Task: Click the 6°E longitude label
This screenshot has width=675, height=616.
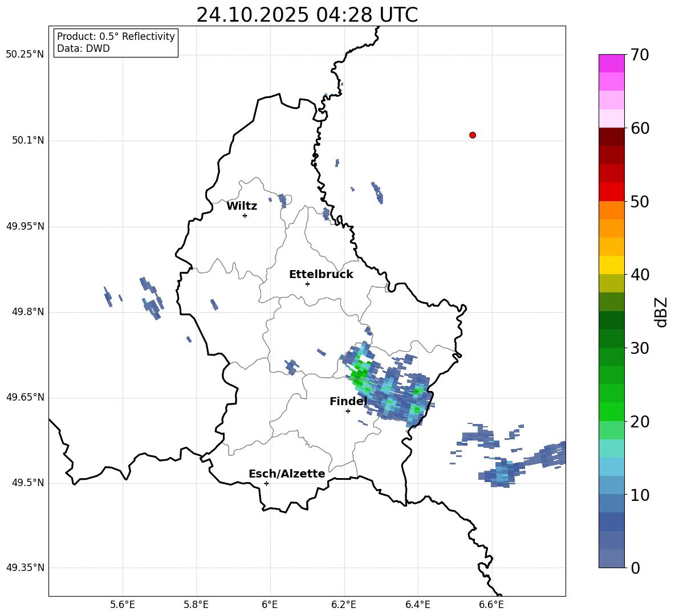Action: [270, 605]
